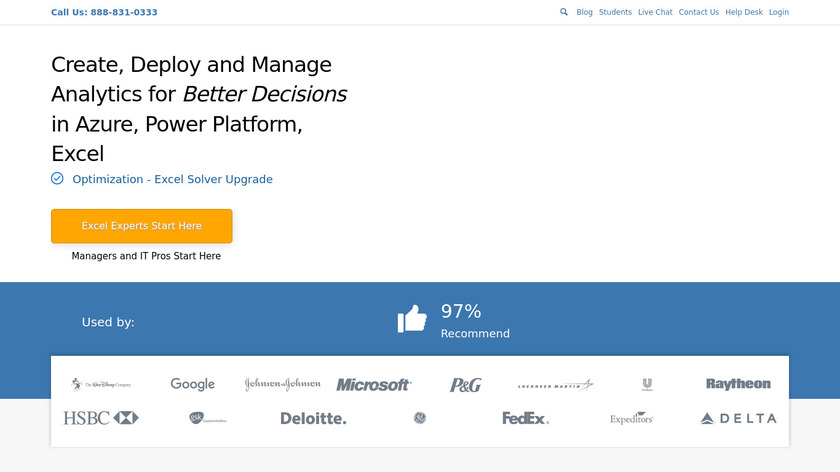Click the HSBC logo
840x472 pixels.
pyautogui.click(x=101, y=418)
